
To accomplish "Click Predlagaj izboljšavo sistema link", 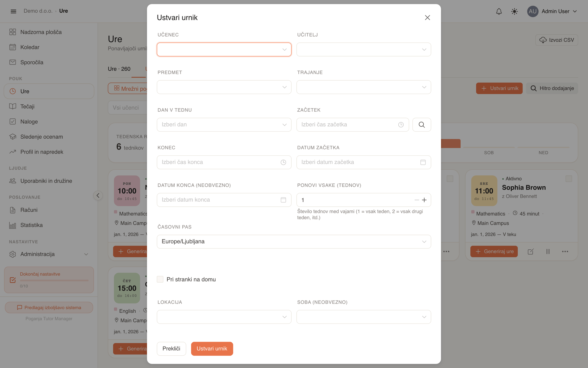I will pos(49,308).
